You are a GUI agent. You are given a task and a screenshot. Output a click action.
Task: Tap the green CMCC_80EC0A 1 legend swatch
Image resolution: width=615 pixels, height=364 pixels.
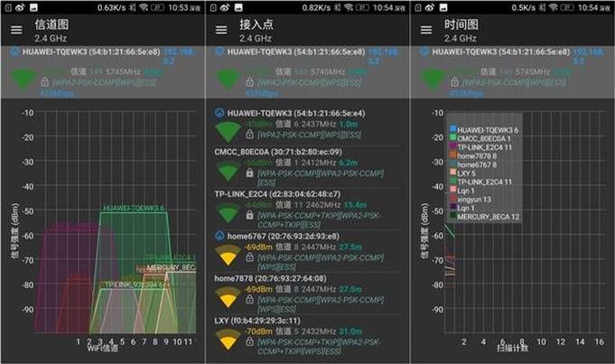click(x=453, y=137)
